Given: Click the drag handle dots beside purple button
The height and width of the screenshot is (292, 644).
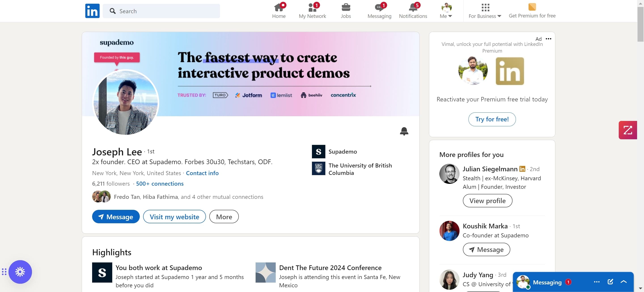Looking at the screenshot, I should pyautogui.click(x=4, y=272).
